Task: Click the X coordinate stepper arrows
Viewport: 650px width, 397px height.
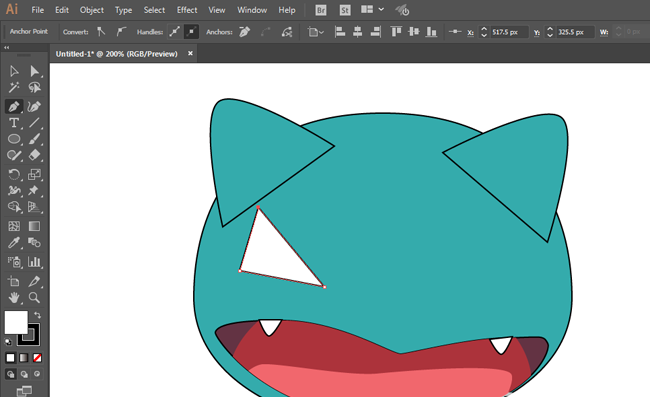Action: point(484,32)
